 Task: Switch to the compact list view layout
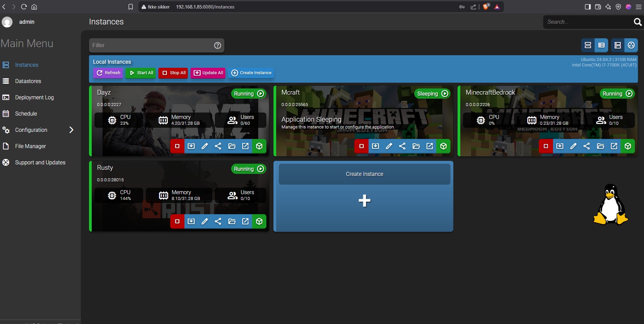(x=601, y=45)
